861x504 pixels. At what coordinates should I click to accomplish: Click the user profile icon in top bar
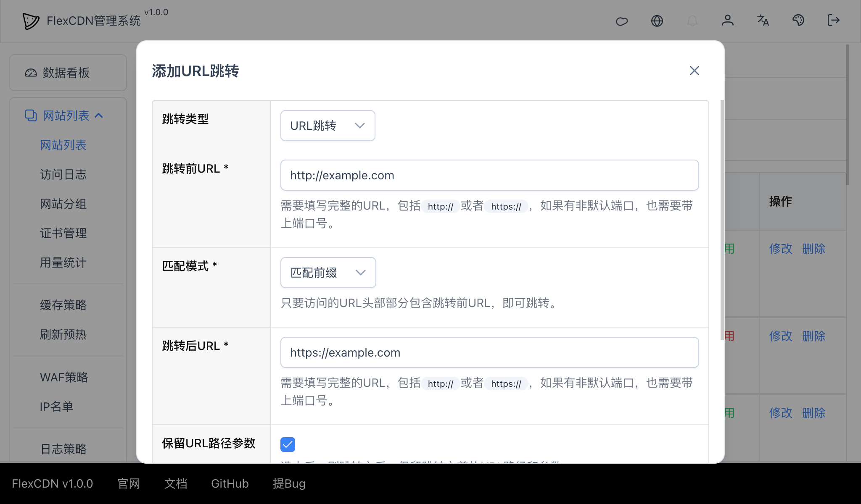[x=728, y=21]
